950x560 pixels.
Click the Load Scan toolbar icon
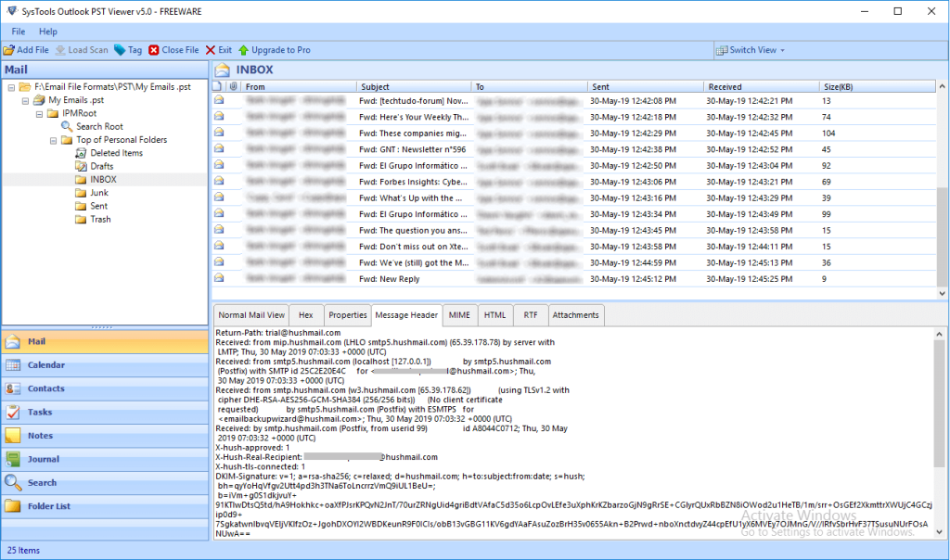click(x=60, y=50)
